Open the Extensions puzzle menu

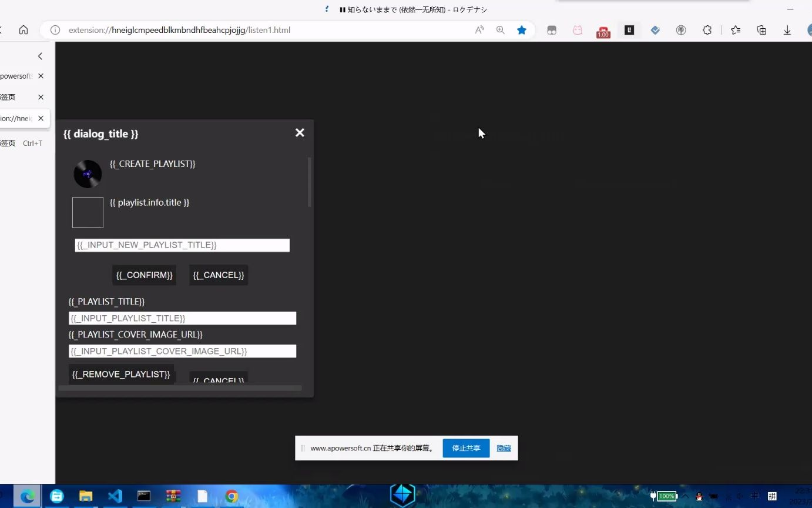(x=707, y=30)
